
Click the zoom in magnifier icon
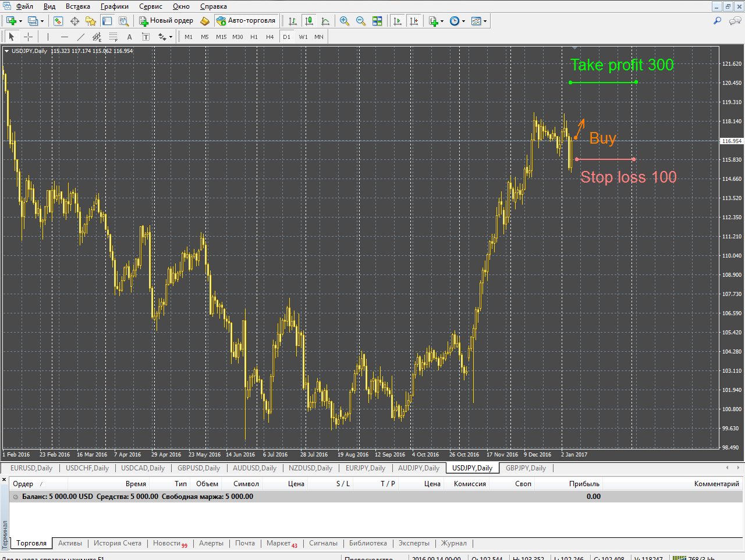click(345, 21)
